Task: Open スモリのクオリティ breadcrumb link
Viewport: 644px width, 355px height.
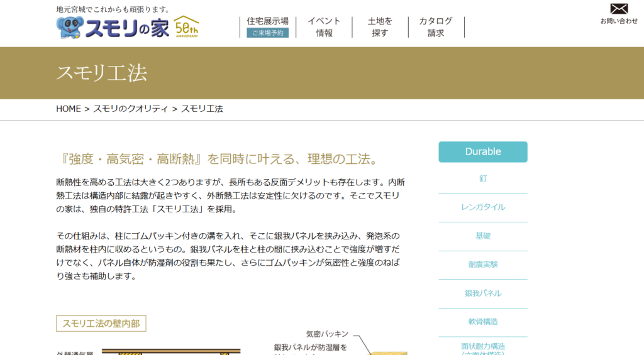Action: pyautogui.click(x=131, y=109)
